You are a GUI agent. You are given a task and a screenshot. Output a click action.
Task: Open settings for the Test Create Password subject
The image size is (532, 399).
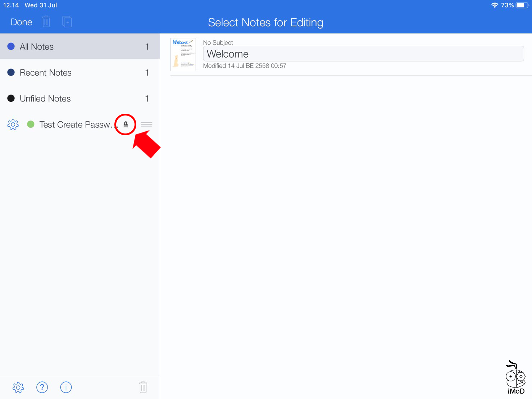coord(13,124)
